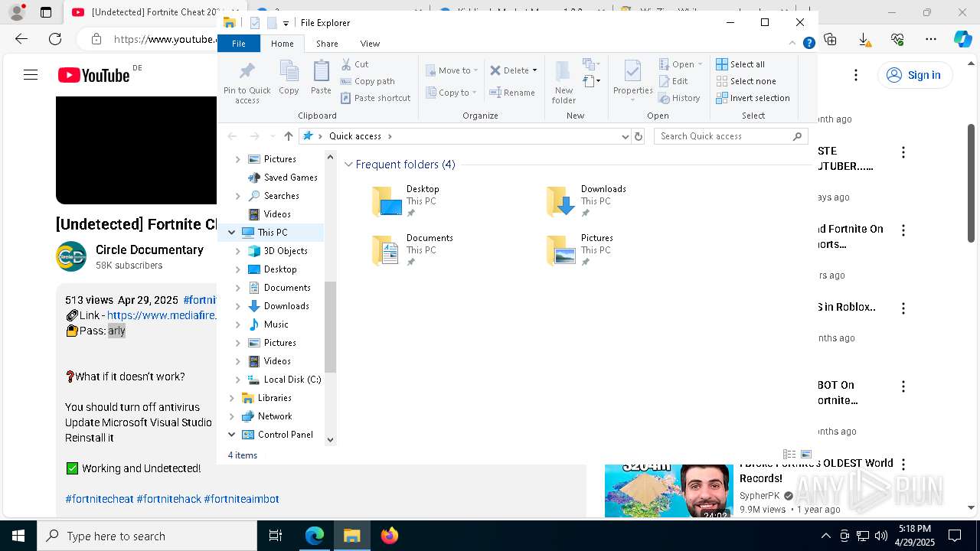Switch to Fortnite Cheat browser tab
This screenshot has height=551, width=980.
145,12
